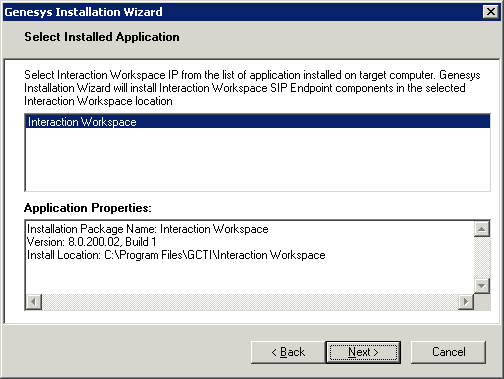Click the instruction paragraph about Interaction Workspace IP
Image resolution: width=504 pixels, height=379 pixels.
pyautogui.click(x=252, y=88)
